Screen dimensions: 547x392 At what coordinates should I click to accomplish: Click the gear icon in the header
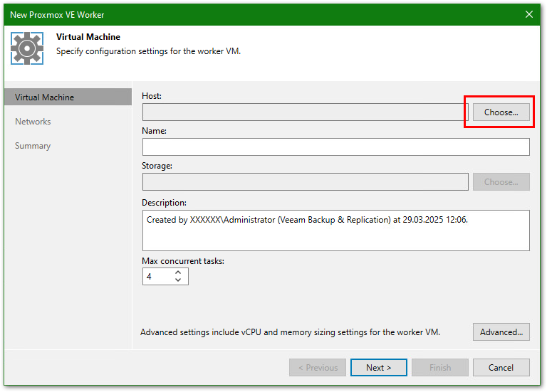(x=27, y=48)
